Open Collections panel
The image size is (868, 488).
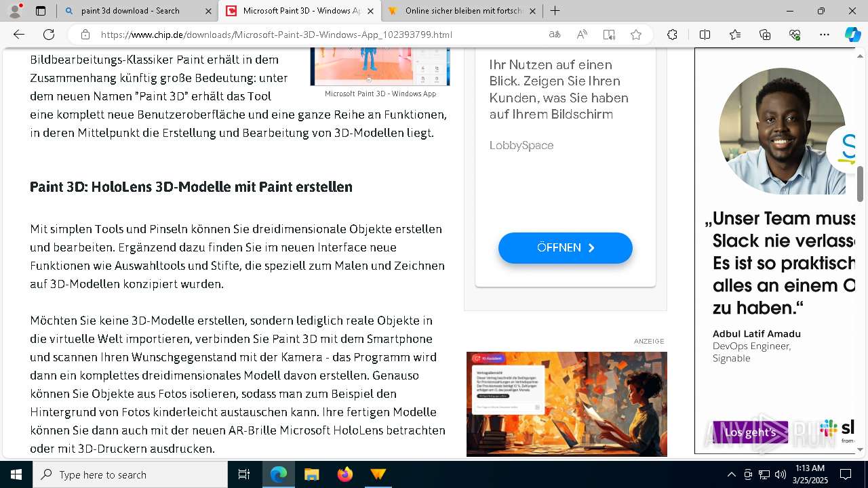[x=765, y=35]
